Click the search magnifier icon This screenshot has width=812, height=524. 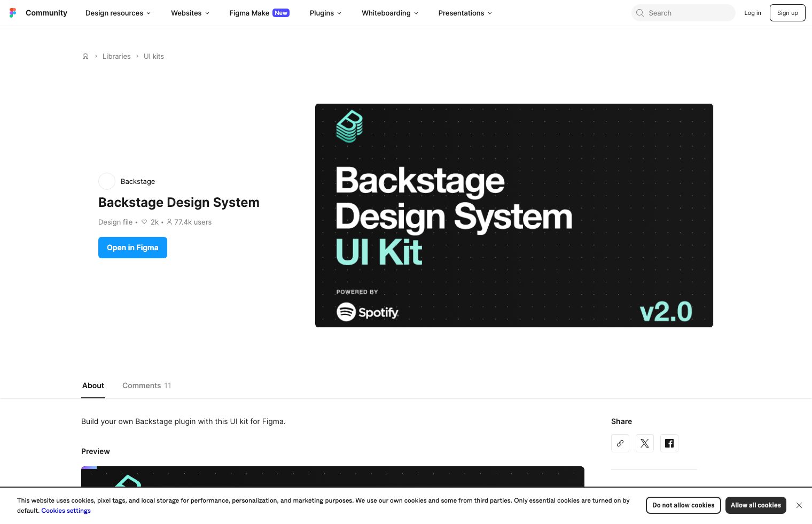pyautogui.click(x=640, y=13)
